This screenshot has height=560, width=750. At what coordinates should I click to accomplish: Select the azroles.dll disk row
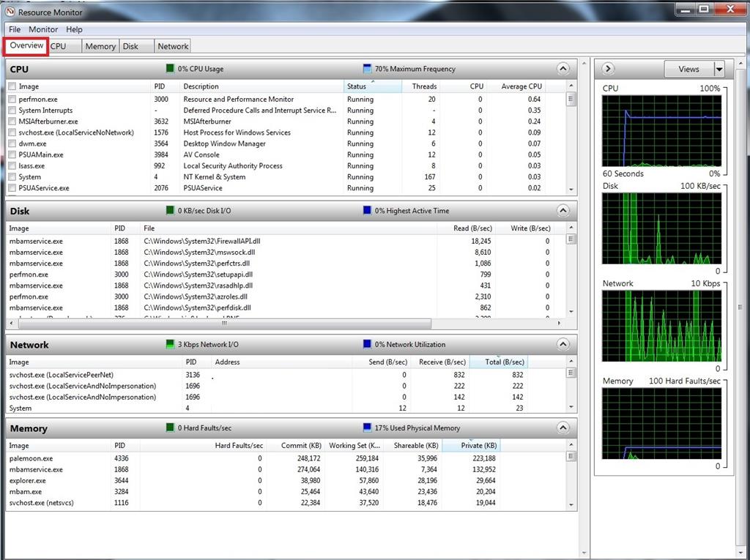[x=286, y=296]
